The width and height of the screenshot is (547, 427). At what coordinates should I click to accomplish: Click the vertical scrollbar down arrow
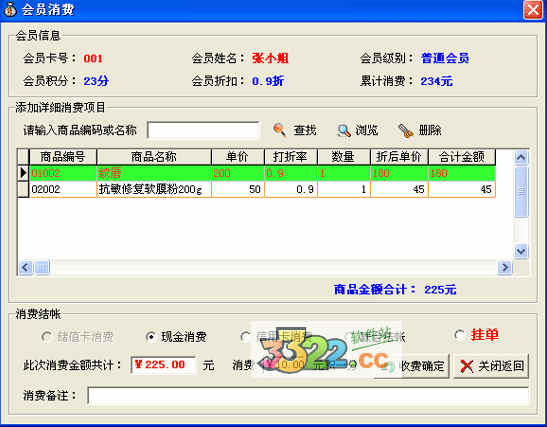[521, 251]
